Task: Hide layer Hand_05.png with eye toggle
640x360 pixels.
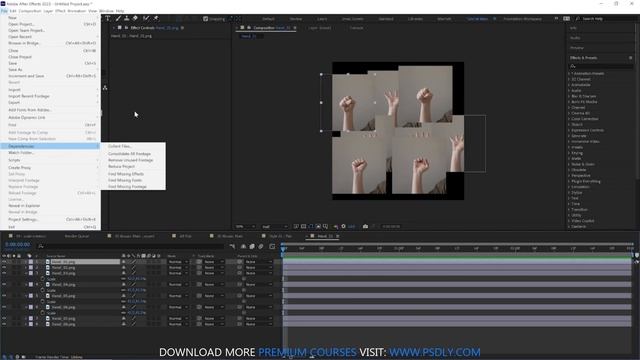Action: (4, 296)
